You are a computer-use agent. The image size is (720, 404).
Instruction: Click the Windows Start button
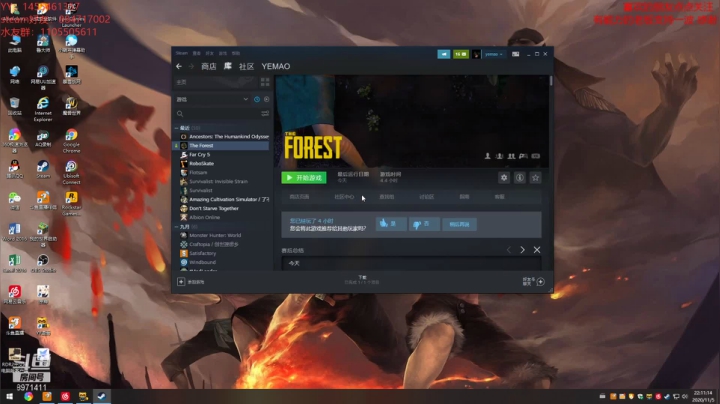click(x=9, y=396)
